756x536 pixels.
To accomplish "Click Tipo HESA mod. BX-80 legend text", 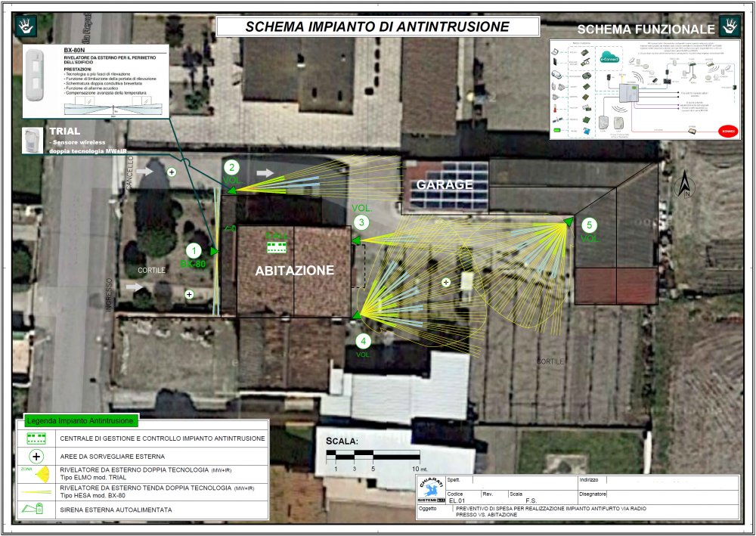I will click(x=92, y=495).
